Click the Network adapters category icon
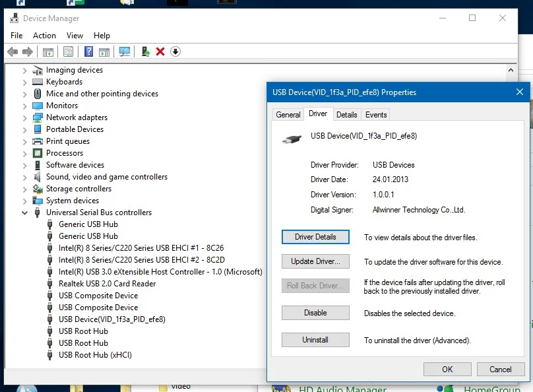Viewport: 533px width, 392px height. click(x=38, y=117)
